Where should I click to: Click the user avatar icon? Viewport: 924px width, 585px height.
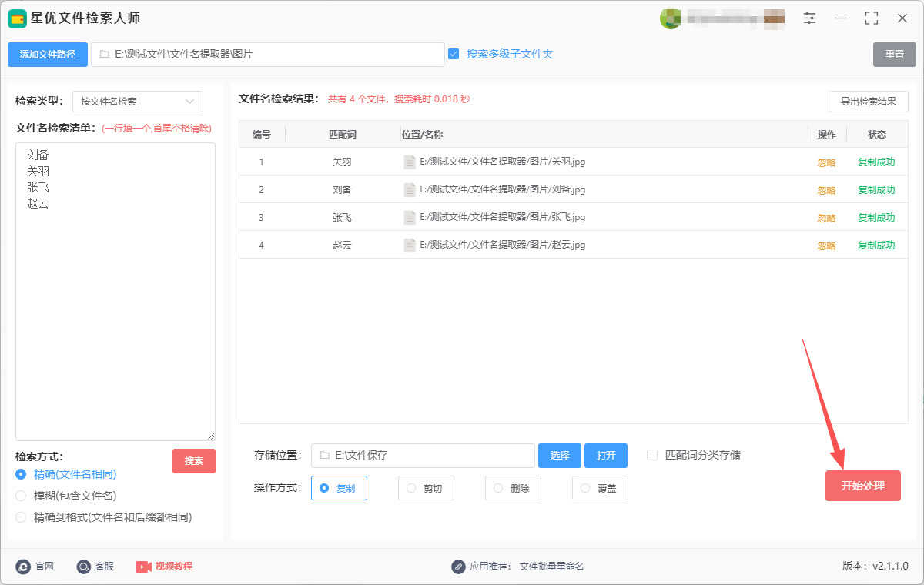670,18
